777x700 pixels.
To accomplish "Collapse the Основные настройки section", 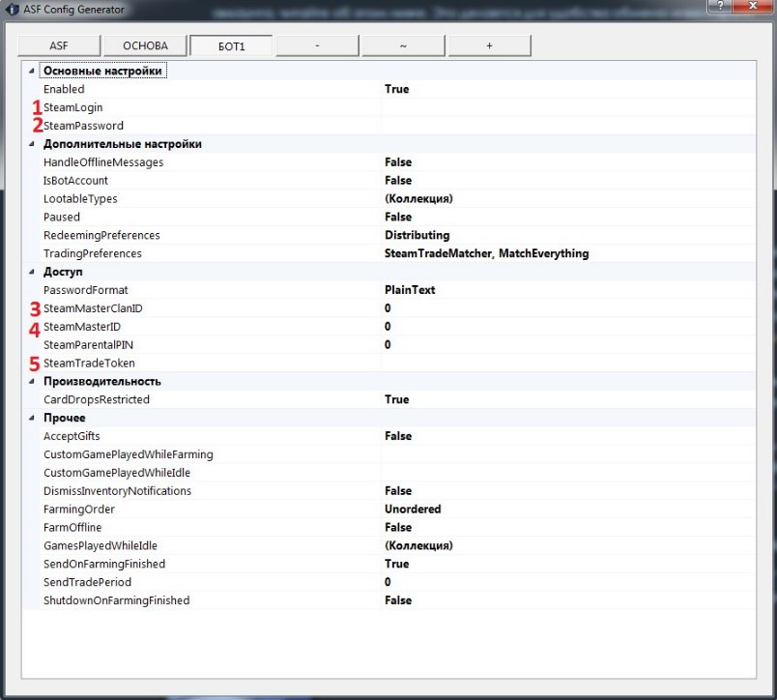I will click(x=32, y=71).
